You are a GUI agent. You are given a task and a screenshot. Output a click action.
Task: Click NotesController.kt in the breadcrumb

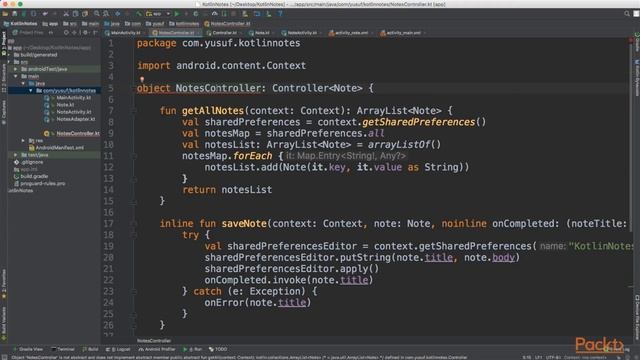pos(227,24)
